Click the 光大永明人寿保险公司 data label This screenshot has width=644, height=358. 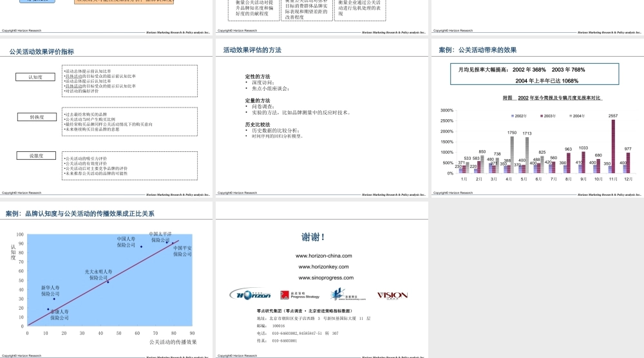(99, 275)
